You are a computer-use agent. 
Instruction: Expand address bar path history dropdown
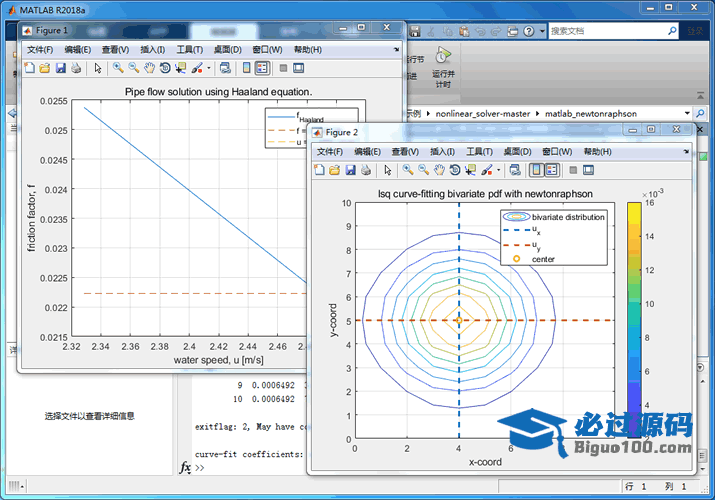tap(687, 113)
